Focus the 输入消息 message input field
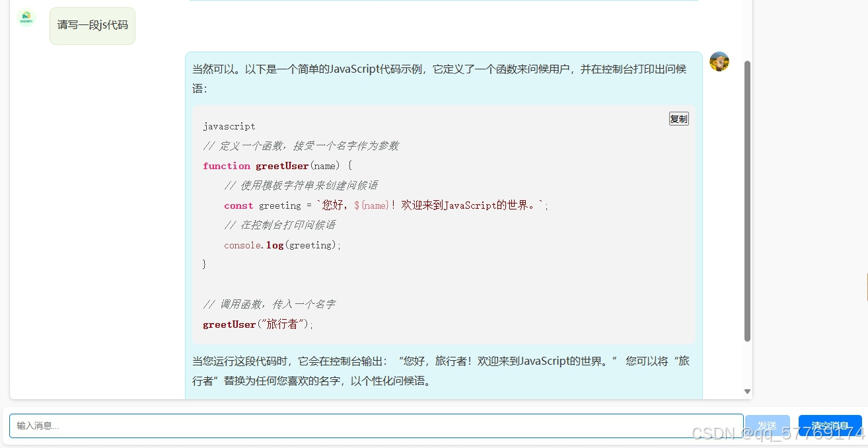868x448 pixels. [377, 426]
